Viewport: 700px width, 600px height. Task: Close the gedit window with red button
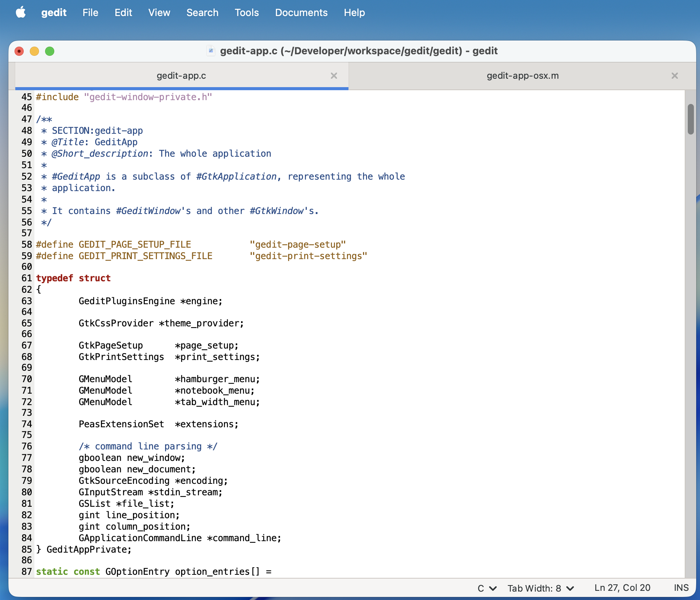[19, 51]
